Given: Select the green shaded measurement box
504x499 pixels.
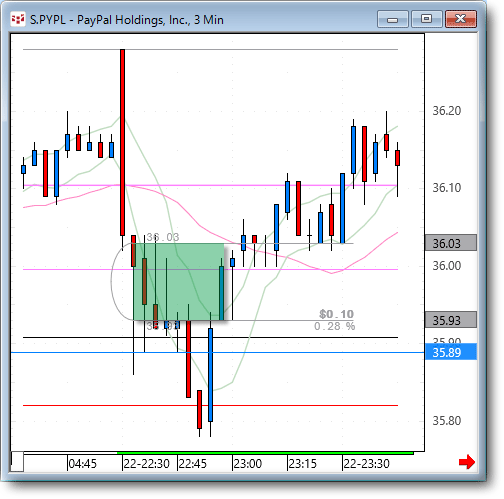Looking at the screenshot, I should click(178, 282).
